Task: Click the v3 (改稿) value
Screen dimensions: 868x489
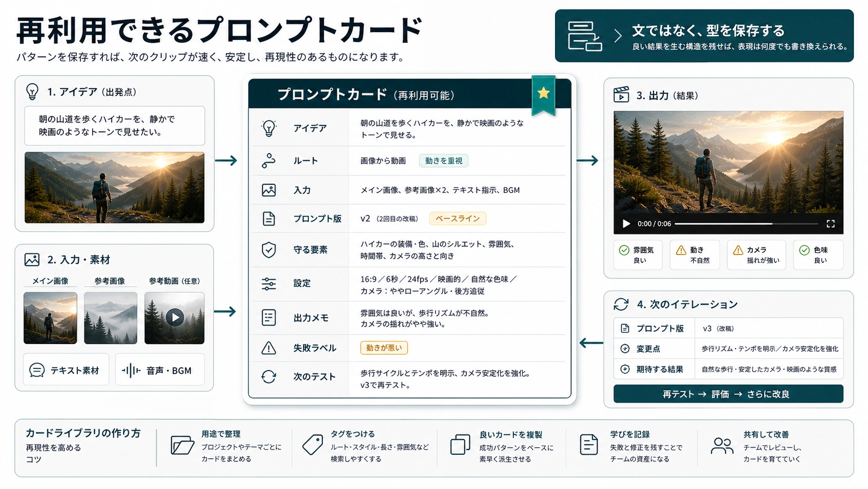Action: (718, 328)
